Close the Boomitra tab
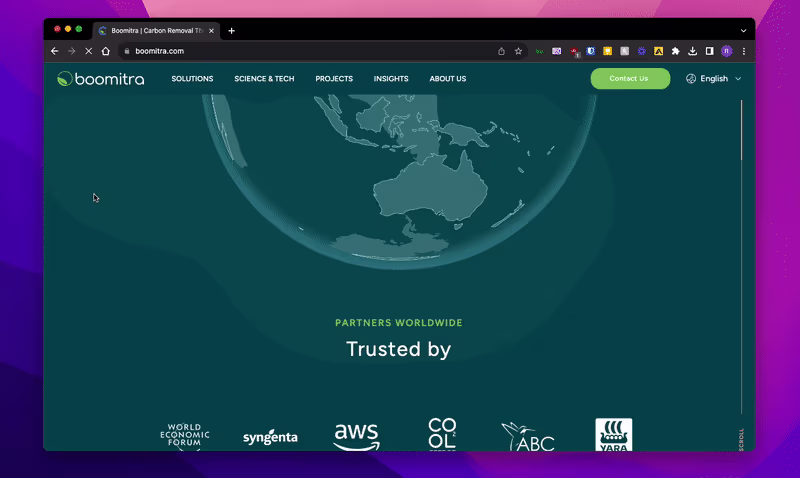This screenshot has height=478, width=800. coord(211,31)
